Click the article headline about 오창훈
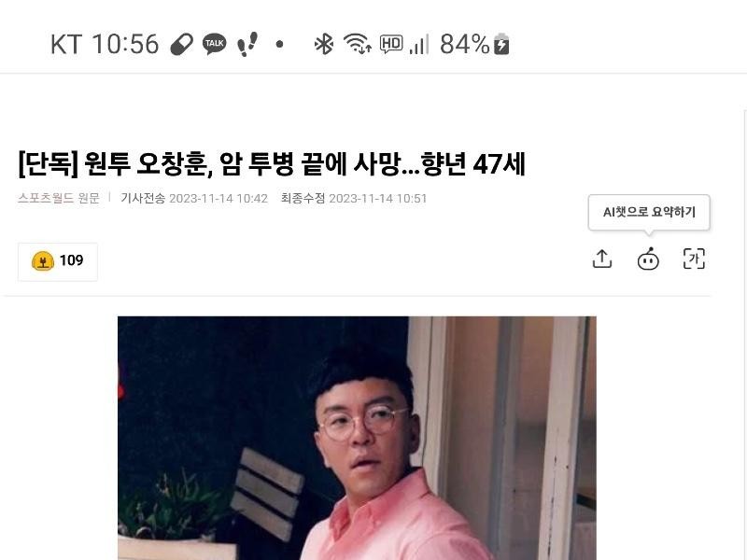This screenshot has width=747, height=560. [x=272, y=164]
